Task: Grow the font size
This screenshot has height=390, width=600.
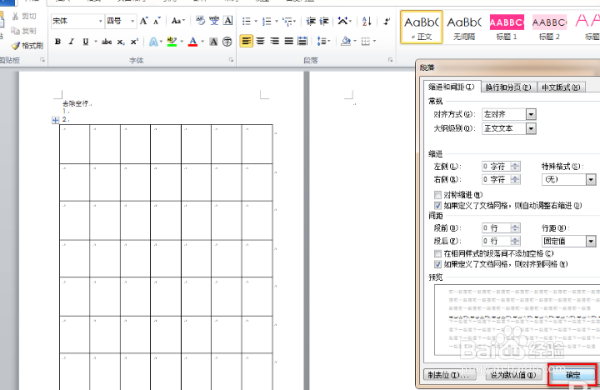Action: [x=144, y=21]
